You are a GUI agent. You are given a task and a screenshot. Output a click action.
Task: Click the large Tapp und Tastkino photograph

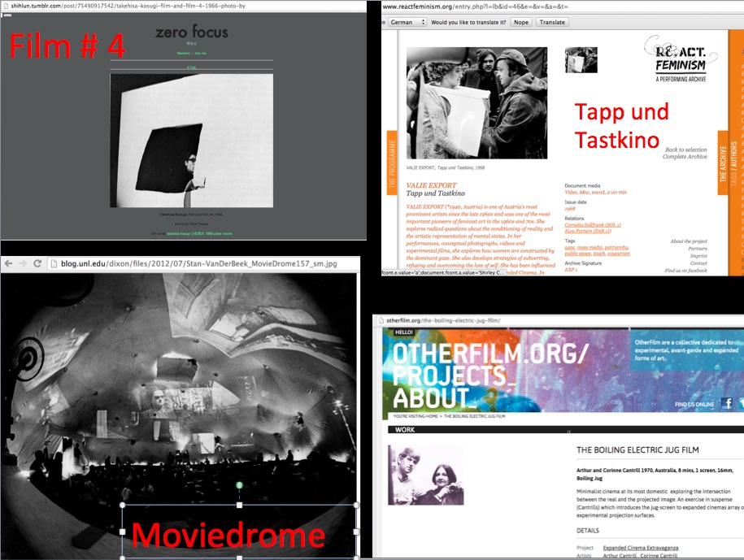(476, 103)
